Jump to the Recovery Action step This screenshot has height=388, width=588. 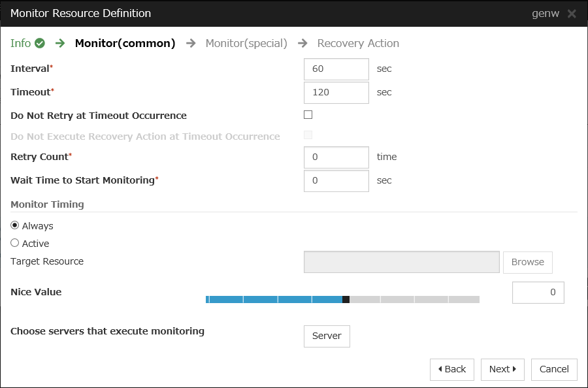(358, 43)
